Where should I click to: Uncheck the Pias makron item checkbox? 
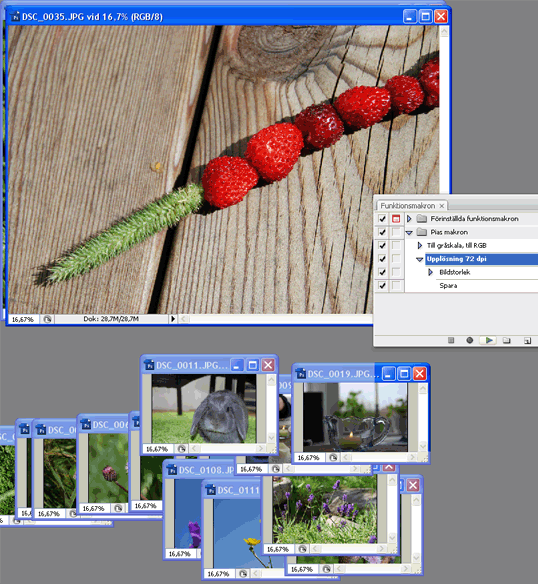point(382,232)
